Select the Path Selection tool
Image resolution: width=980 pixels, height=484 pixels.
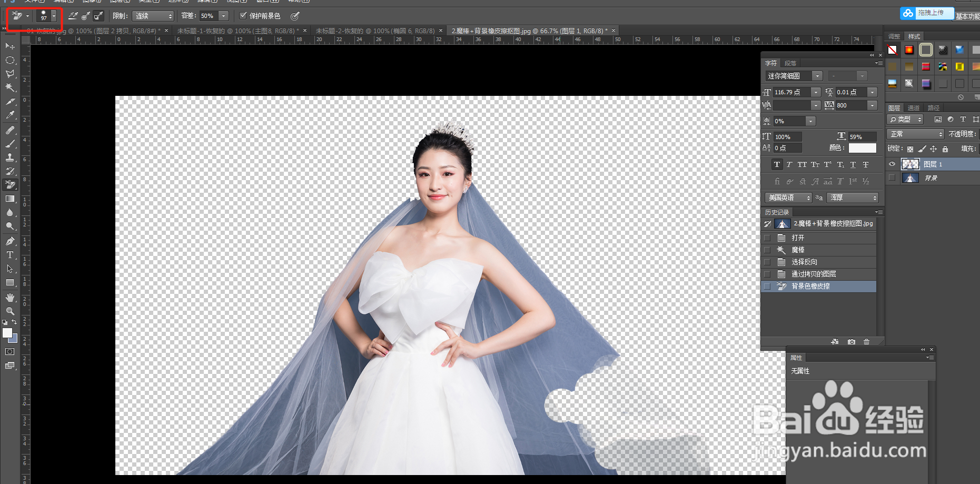coord(10,269)
